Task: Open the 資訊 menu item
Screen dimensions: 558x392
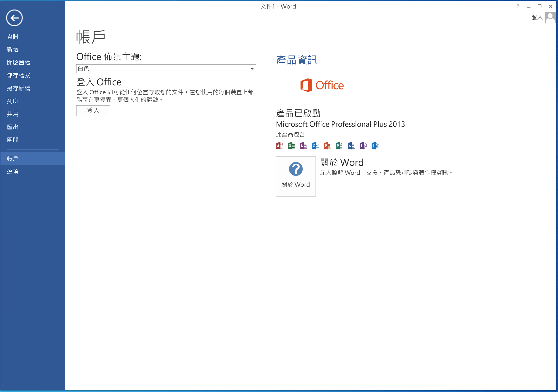Action: click(13, 37)
